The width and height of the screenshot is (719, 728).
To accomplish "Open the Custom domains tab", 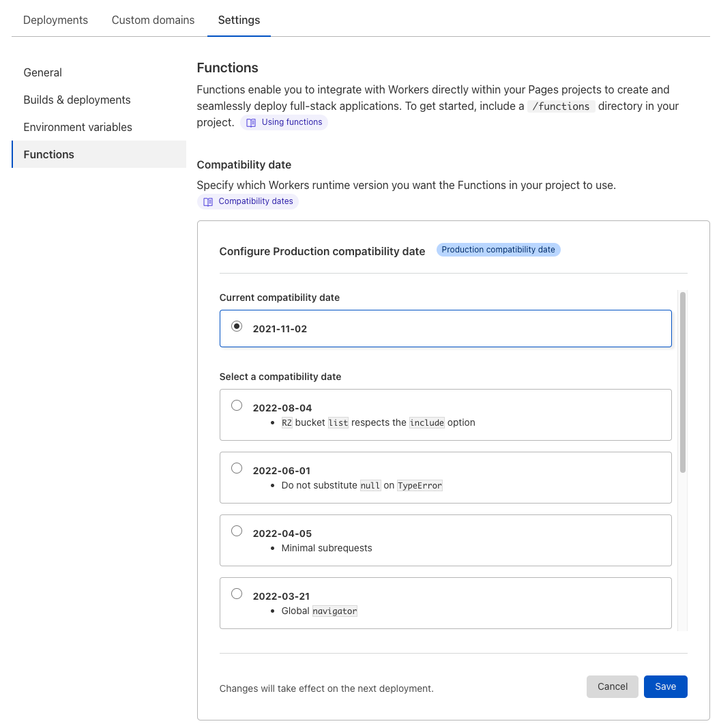I will pyautogui.click(x=153, y=20).
